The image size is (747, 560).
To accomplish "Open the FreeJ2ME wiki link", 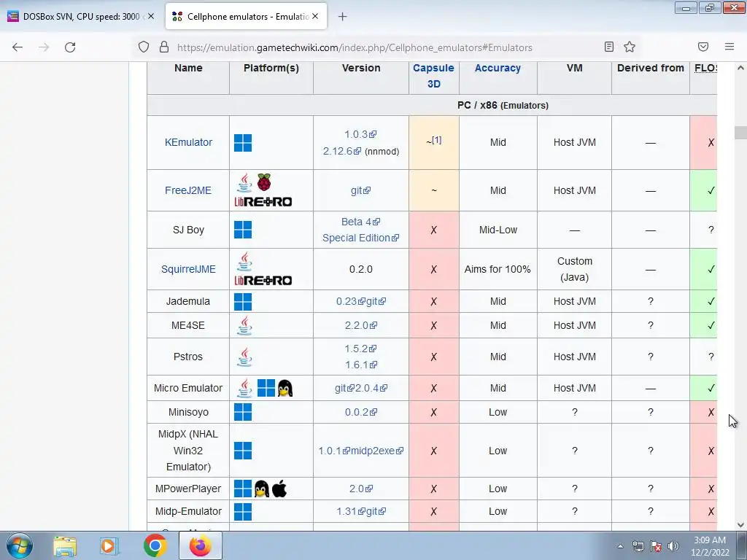I will coord(188,190).
